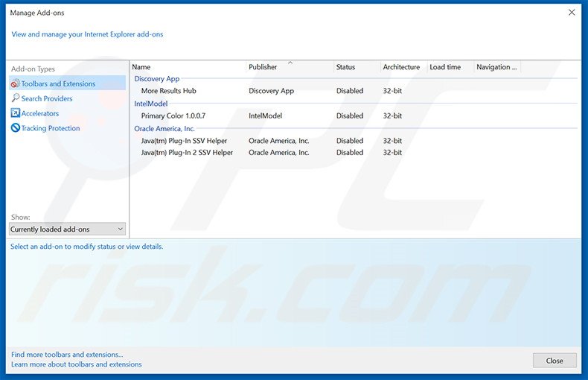
Task: Click the Load time column header
Action: [445, 67]
